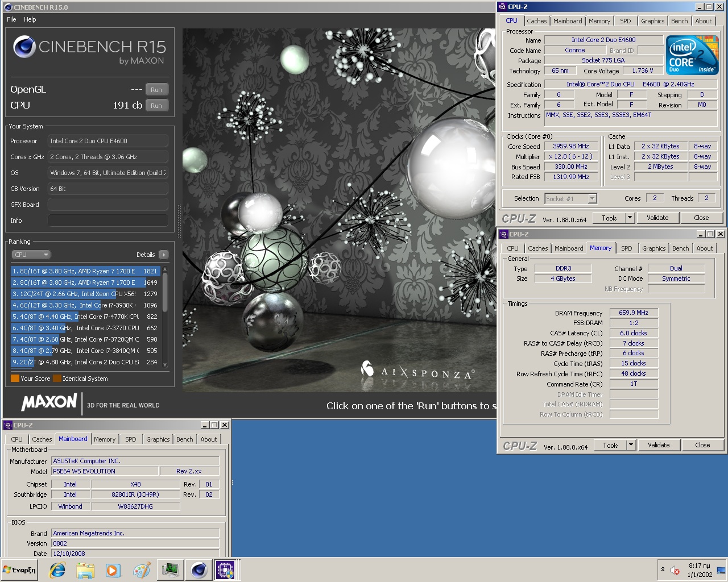
Task: Click Tools button in CPU-Z Memory window
Action: (x=610, y=445)
